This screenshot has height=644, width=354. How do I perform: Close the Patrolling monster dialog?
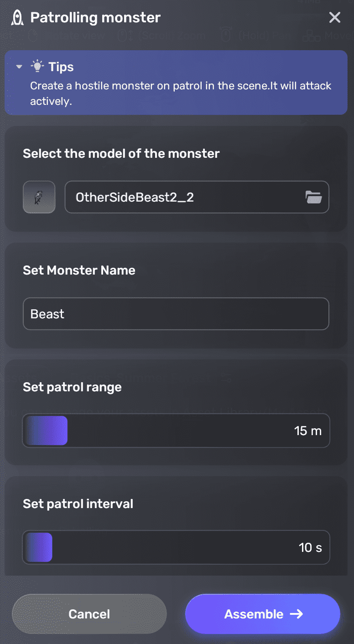coord(335,17)
